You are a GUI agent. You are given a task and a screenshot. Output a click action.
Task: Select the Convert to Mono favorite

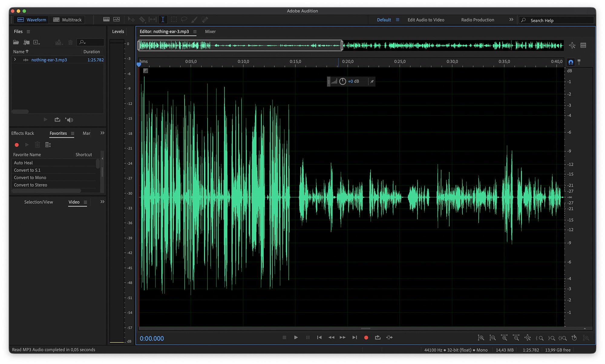pyautogui.click(x=30, y=178)
